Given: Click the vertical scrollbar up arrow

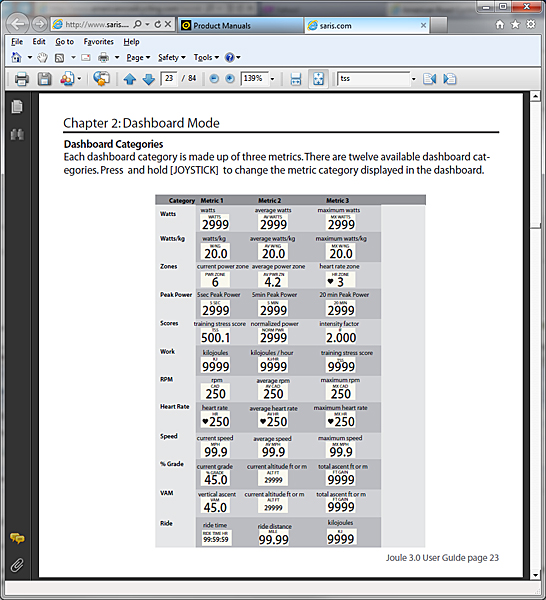Looking at the screenshot, I should (x=535, y=96).
